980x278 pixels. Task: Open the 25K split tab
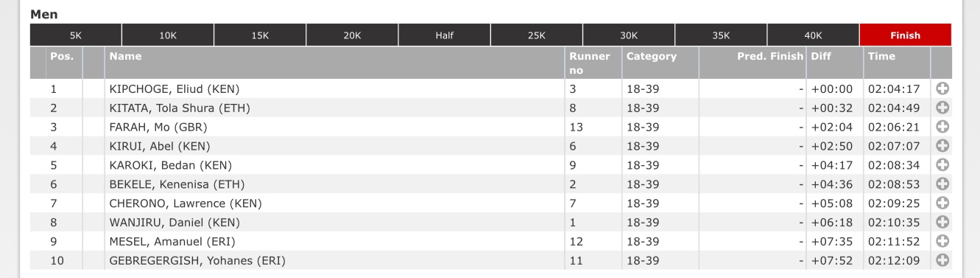click(537, 35)
